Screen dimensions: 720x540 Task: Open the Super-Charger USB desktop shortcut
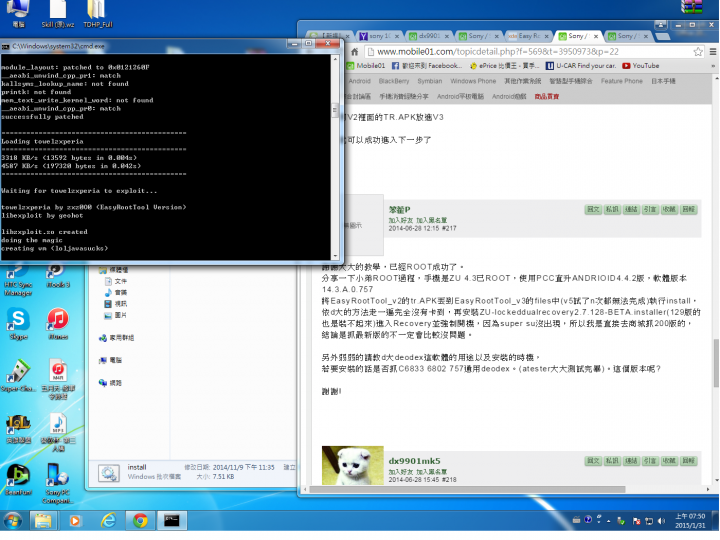coord(18,377)
